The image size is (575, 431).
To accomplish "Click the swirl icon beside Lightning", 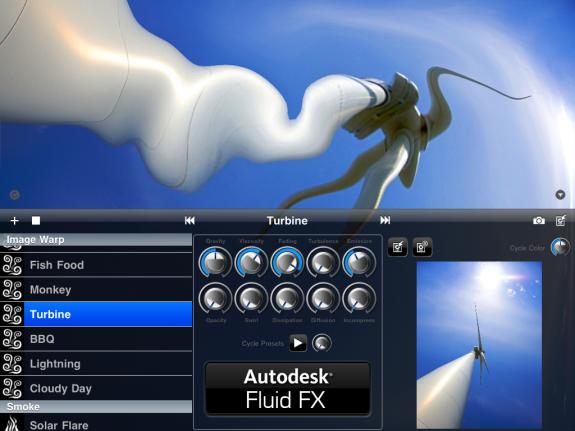I will 12,364.
